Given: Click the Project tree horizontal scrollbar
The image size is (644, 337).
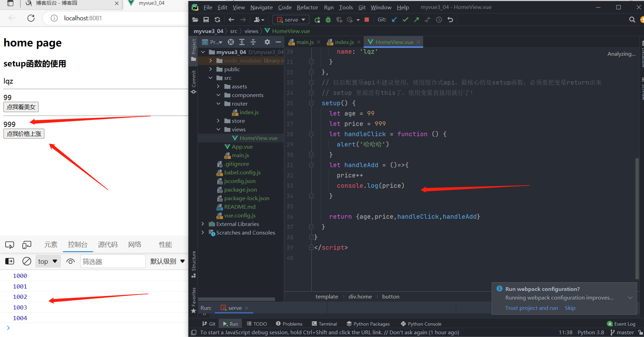Looking at the screenshot, I should pyautogui.click(x=237, y=299).
